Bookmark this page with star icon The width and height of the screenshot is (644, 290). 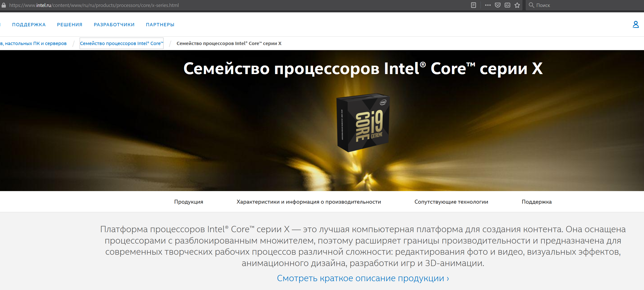click(517, 5)
